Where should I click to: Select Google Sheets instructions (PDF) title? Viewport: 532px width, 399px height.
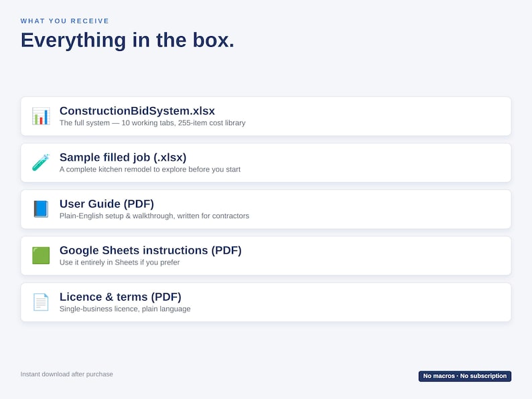(x=150, y=250)
